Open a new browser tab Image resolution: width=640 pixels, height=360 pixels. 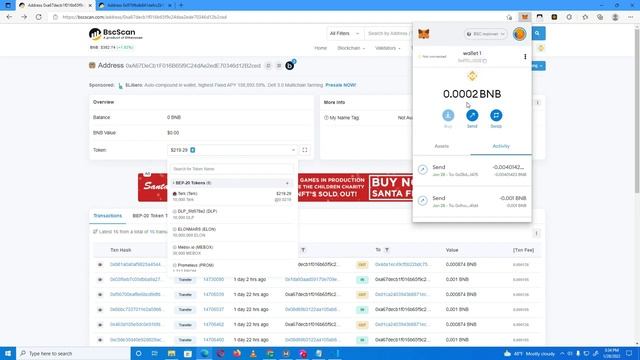pyautogui.click(x=181, y=5)
